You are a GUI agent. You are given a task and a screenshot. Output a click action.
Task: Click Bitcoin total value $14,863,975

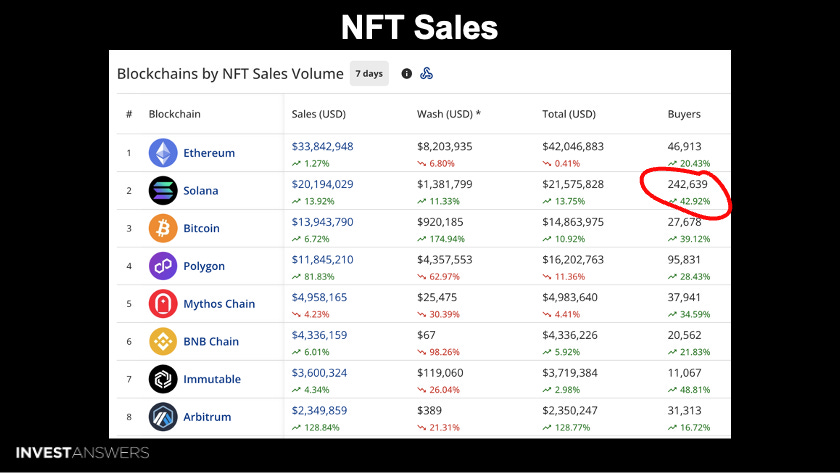click(573, 222)
